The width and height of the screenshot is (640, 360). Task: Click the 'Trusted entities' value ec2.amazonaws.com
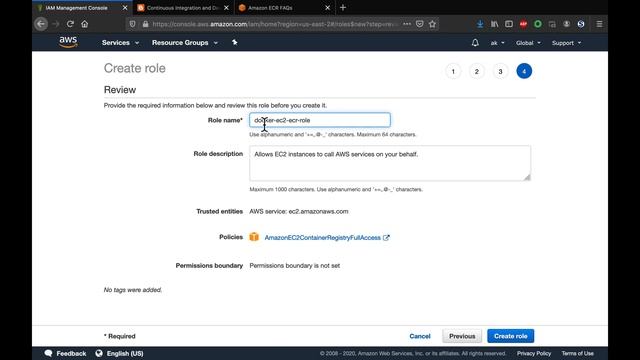click(x=318, y=211)
